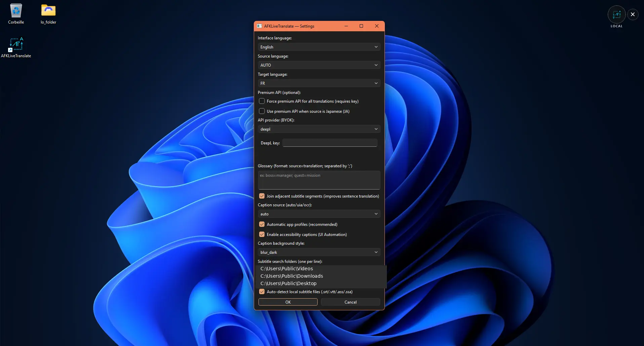Focus the DeepL key input field

click(330, 143)
